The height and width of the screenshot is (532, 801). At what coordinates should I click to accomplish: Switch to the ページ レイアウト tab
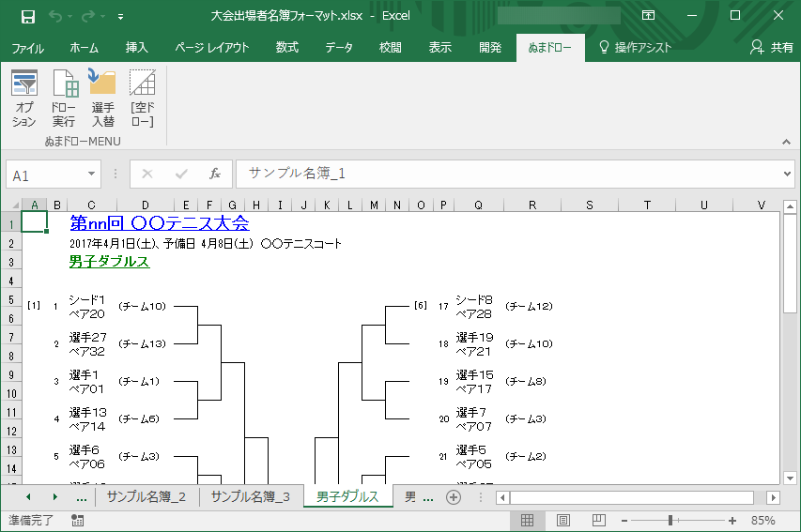point(211,48)
